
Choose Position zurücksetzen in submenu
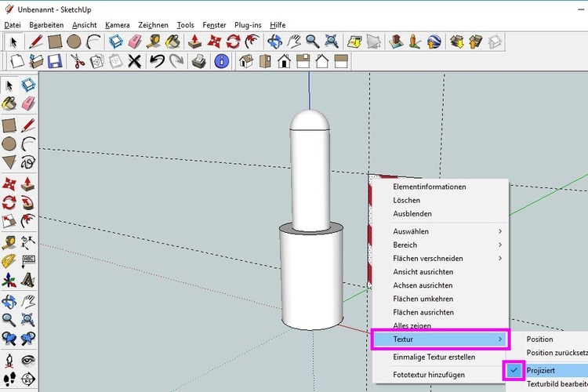click(x=557, y=353)
